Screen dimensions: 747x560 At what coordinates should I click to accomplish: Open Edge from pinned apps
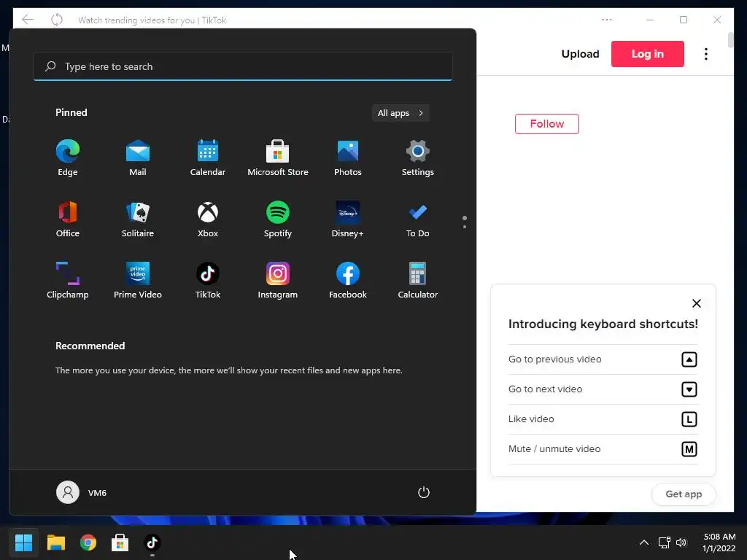pyautogui.click(x=68, y=158)
